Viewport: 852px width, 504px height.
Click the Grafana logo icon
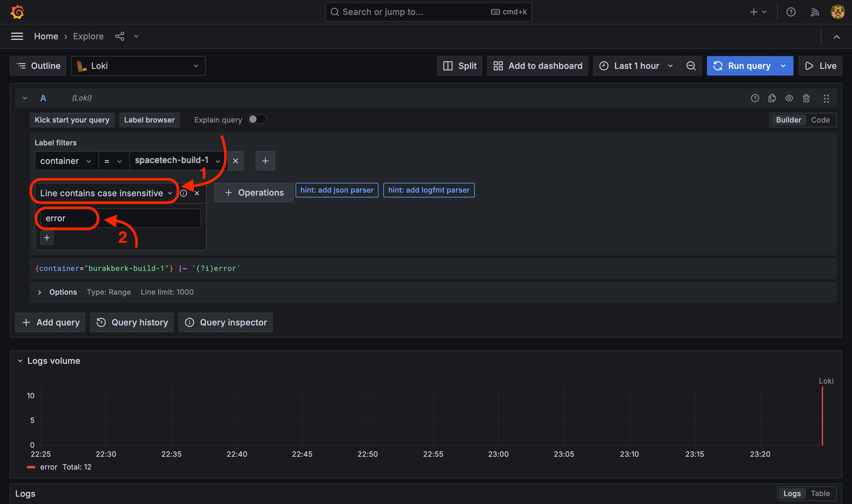(x=17, y=12)
